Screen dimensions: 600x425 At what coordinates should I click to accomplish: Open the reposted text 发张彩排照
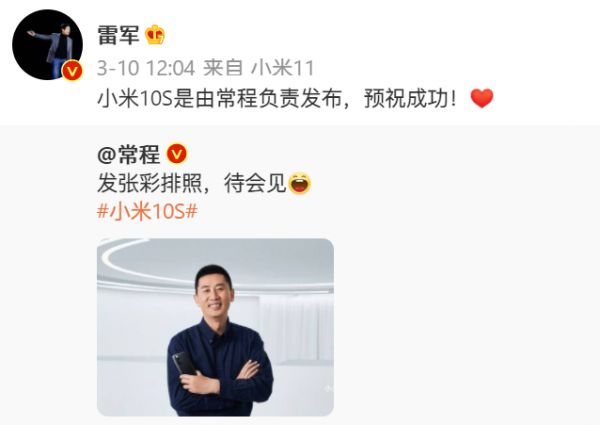pyautogui.click(x=150, y=183)
